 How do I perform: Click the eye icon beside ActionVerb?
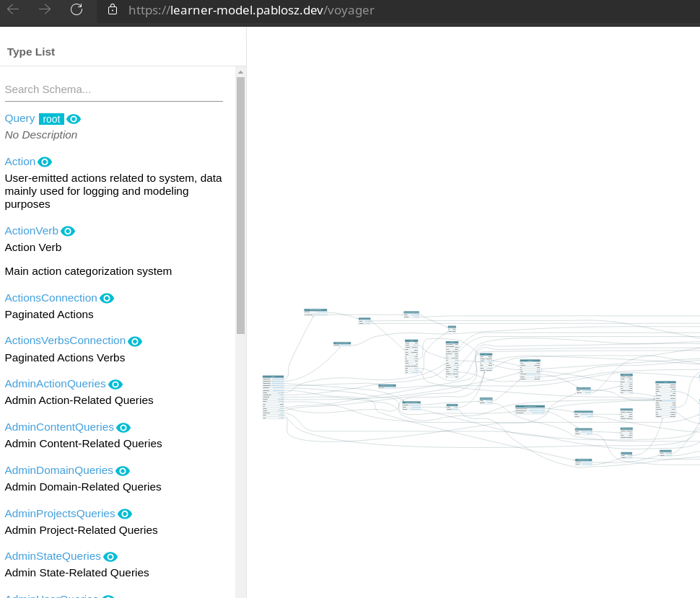coord(68,232)
